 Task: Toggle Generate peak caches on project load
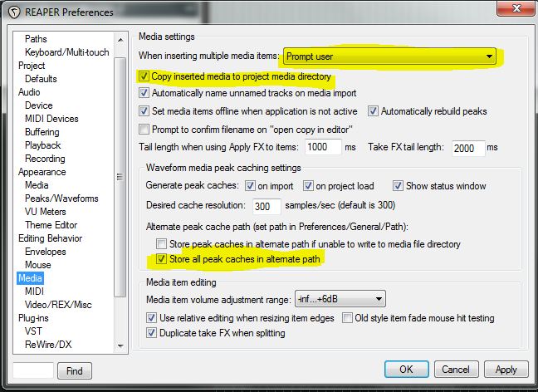(x=308, y=186)
